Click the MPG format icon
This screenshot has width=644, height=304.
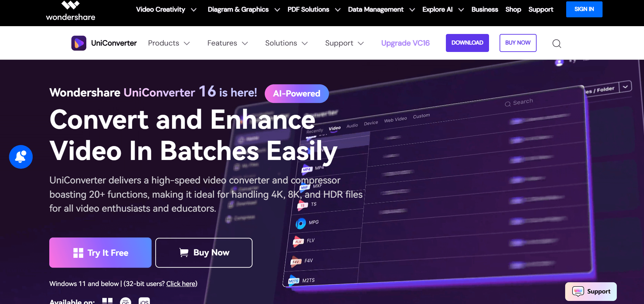tap(300, 223)
